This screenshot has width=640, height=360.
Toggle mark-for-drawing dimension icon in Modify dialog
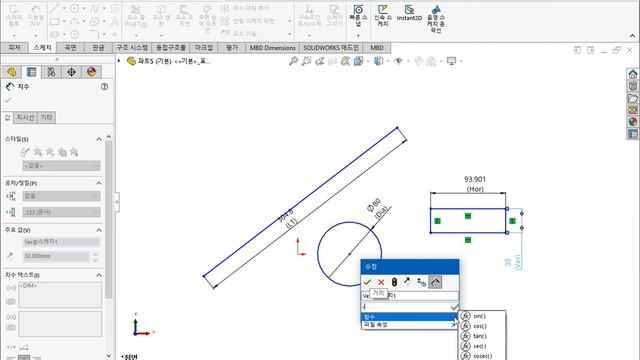436,282
